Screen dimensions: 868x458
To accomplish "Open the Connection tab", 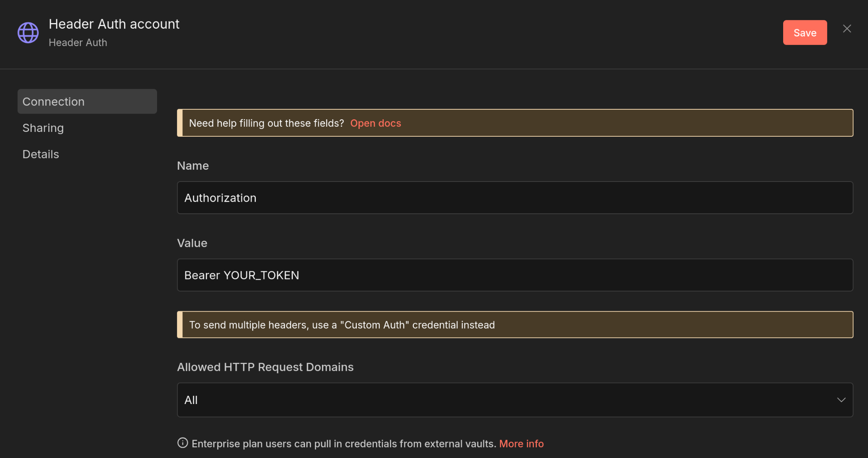I will click(x=87, y=101).
